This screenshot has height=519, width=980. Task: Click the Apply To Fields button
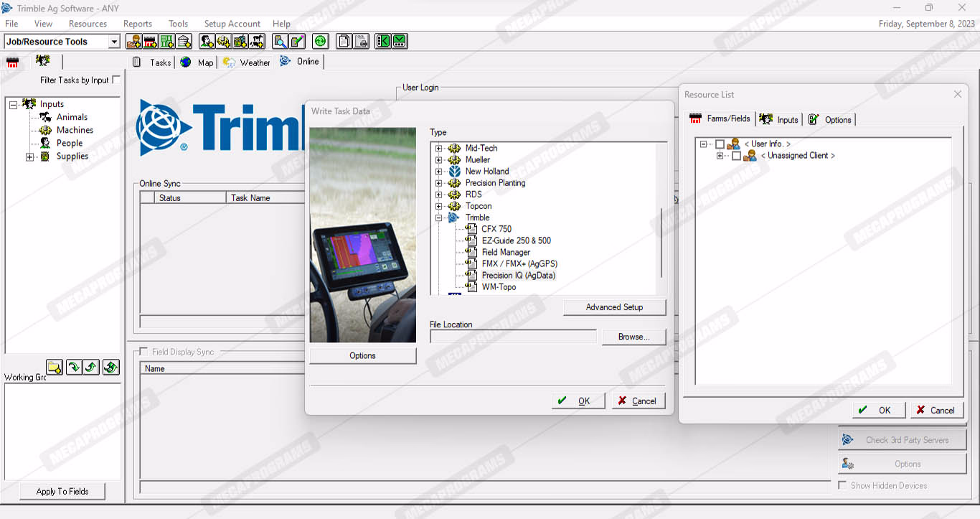pos(62,492)
